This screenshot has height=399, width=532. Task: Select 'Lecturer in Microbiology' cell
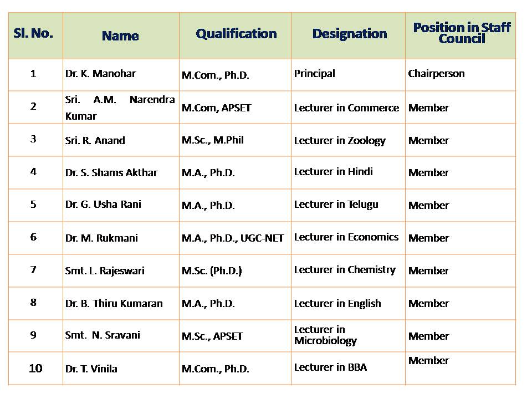tap(325, 335)
